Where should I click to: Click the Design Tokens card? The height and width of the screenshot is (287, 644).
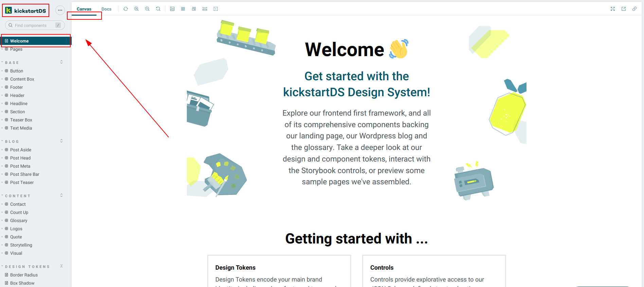279,271
